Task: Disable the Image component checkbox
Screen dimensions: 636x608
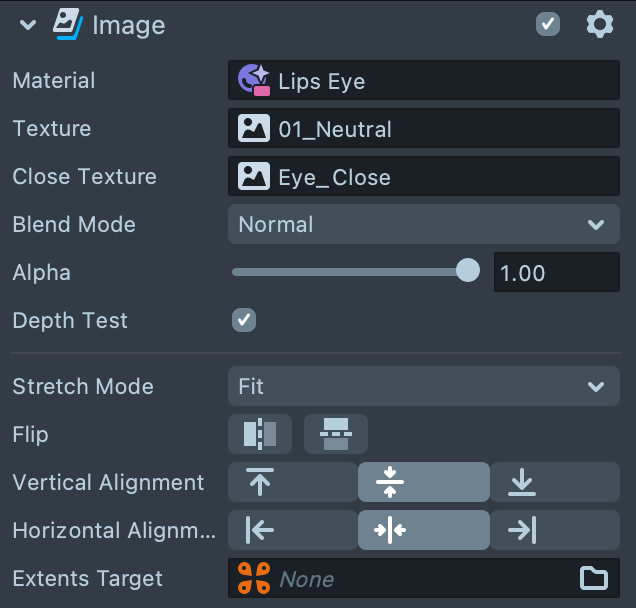Action: [548, 25]
